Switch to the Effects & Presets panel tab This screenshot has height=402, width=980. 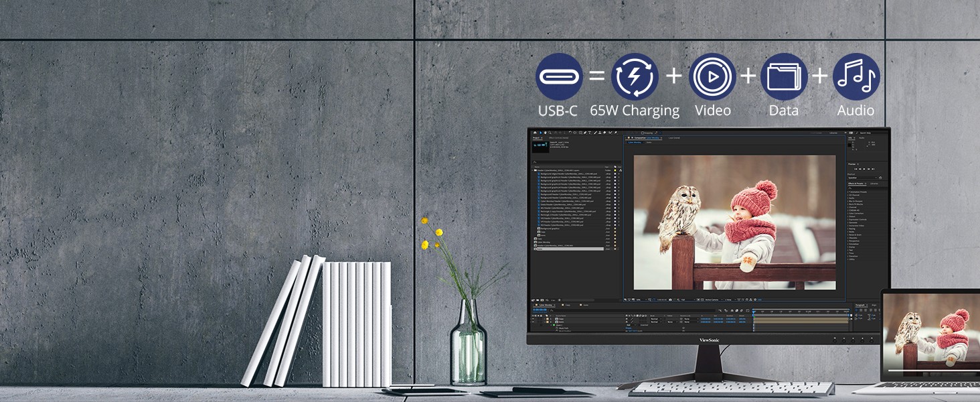click(857, 183)
